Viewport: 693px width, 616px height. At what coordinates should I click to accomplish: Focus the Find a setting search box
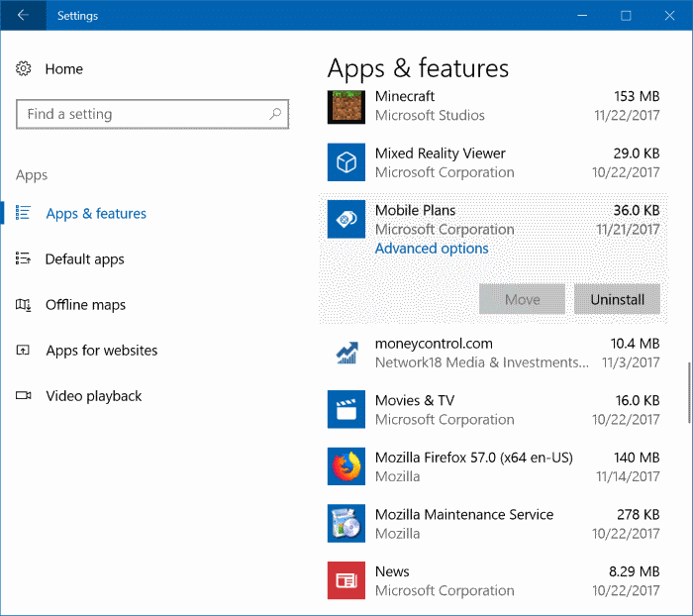click(152, 114)
